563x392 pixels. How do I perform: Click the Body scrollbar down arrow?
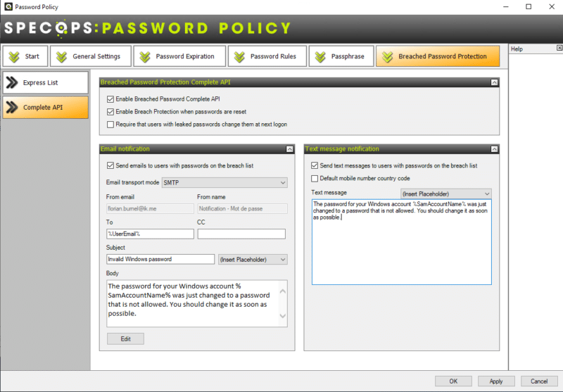[283, 316]
